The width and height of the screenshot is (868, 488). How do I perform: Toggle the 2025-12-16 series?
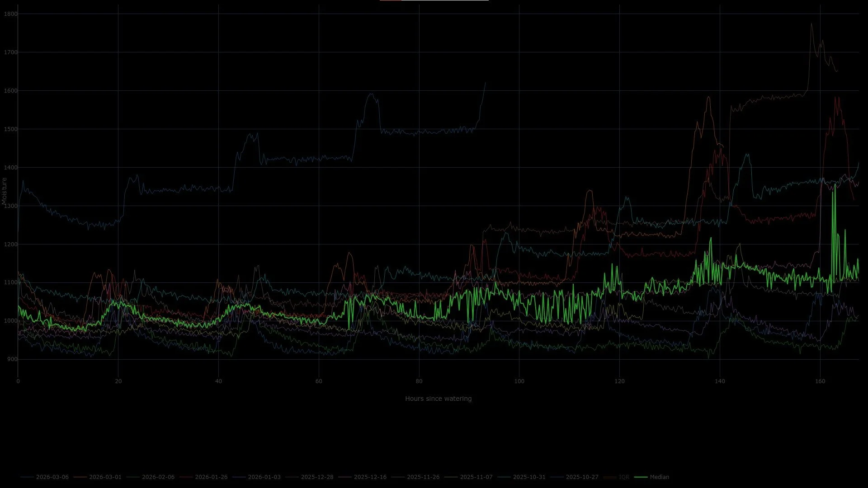[x=370, y=477]
